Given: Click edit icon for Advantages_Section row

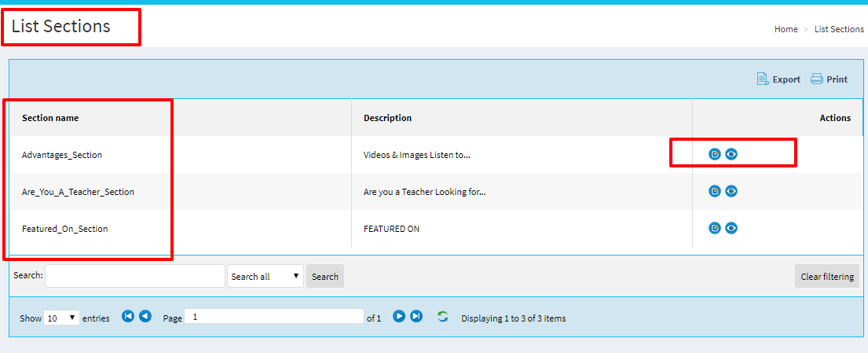Looking at the screenshot, I should click(715, 154).
